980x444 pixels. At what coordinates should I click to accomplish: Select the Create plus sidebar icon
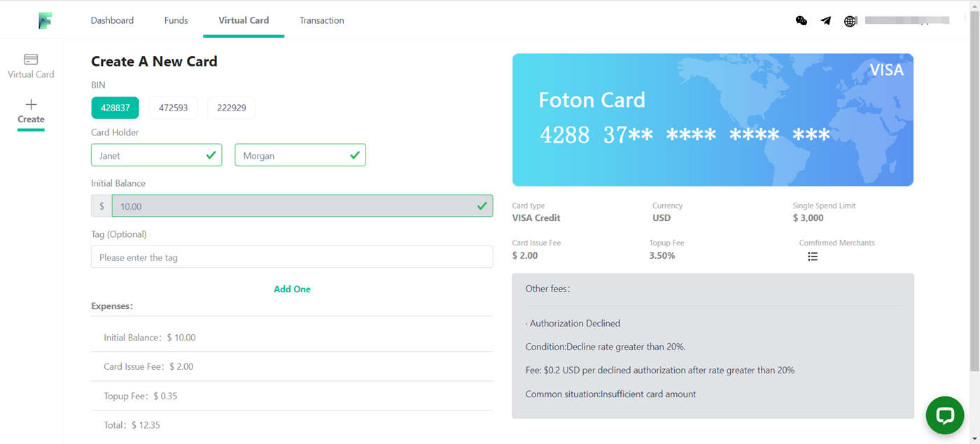(31, 105)
